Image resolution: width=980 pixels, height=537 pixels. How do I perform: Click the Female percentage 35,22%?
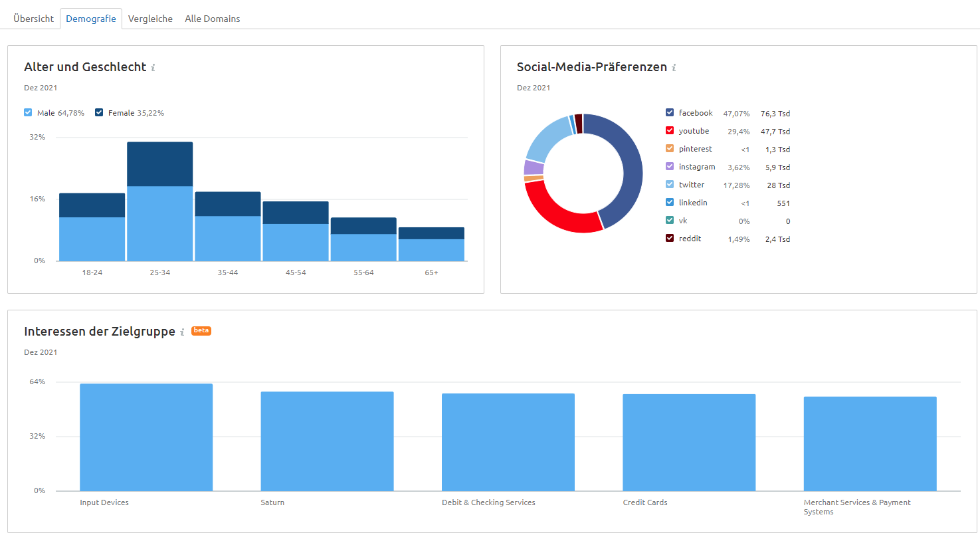click(x=151, y=113)
